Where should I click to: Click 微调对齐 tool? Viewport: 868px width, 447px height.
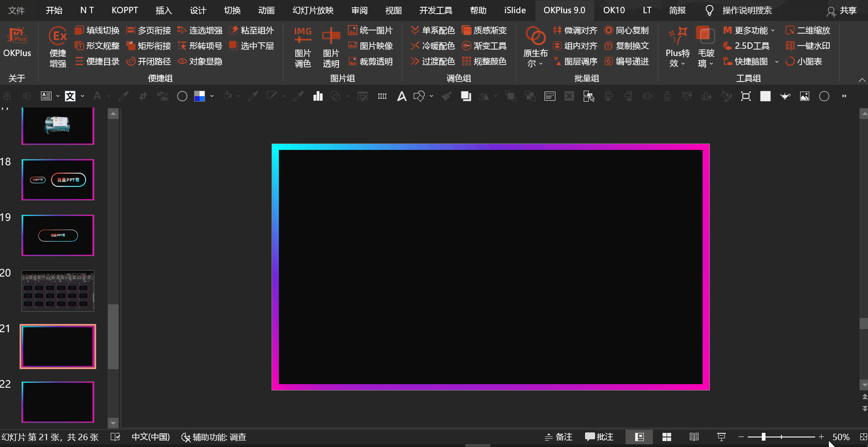575,31
